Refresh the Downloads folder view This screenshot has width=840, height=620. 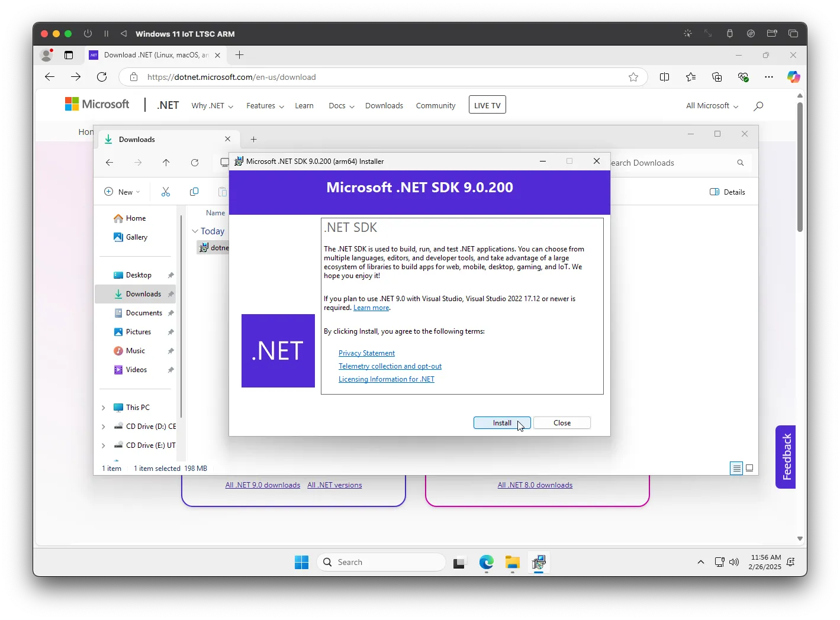click(195, 163)
